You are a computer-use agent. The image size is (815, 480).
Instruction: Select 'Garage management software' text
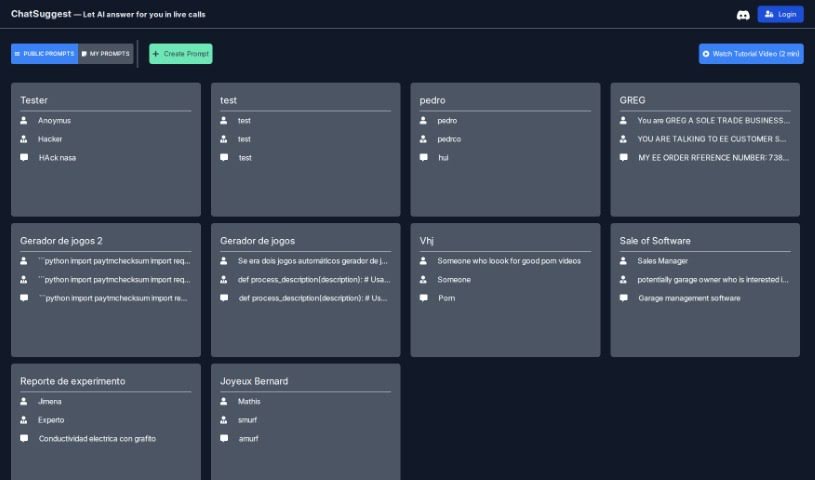pyautogui.click(x=689, y=298)
